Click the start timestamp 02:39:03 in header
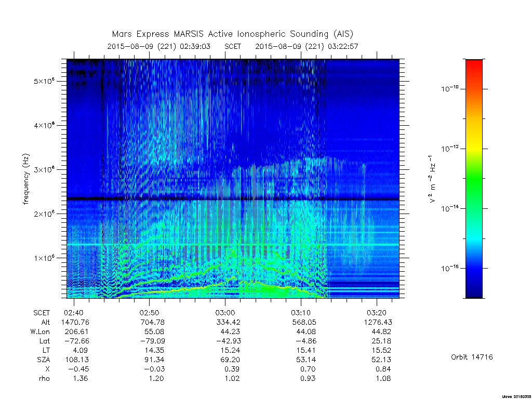This screenshot has height=399, width=532. (x=195, y=46)
